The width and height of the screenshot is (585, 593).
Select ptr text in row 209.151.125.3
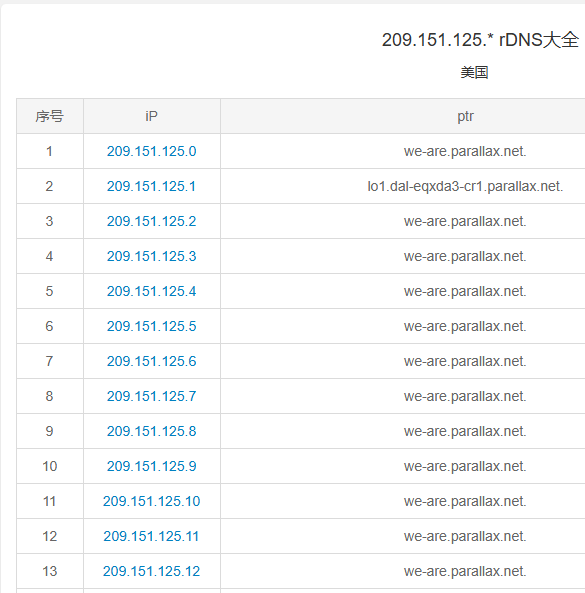(465, 256)
